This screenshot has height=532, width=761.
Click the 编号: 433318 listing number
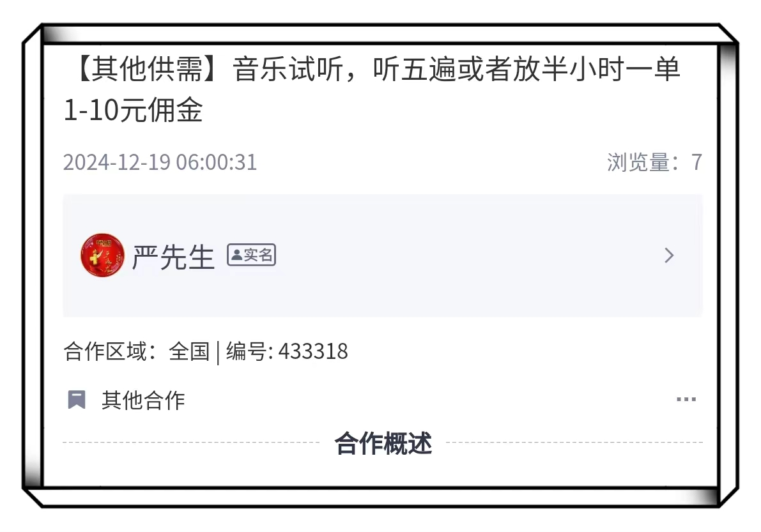(x=287, y=352)
